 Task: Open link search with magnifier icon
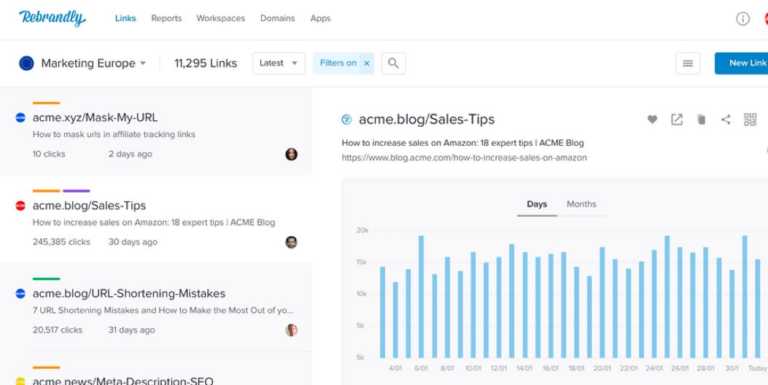393,63
